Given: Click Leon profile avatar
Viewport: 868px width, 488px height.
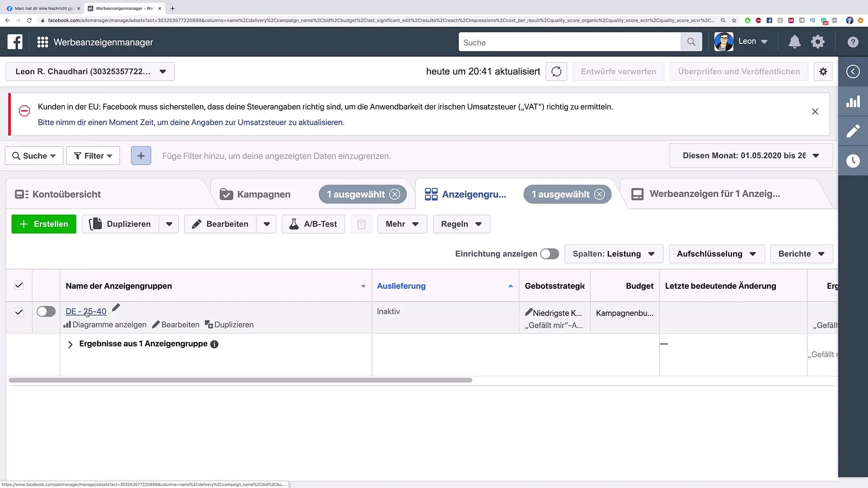Looking at the screenshot, I should 724,42.
